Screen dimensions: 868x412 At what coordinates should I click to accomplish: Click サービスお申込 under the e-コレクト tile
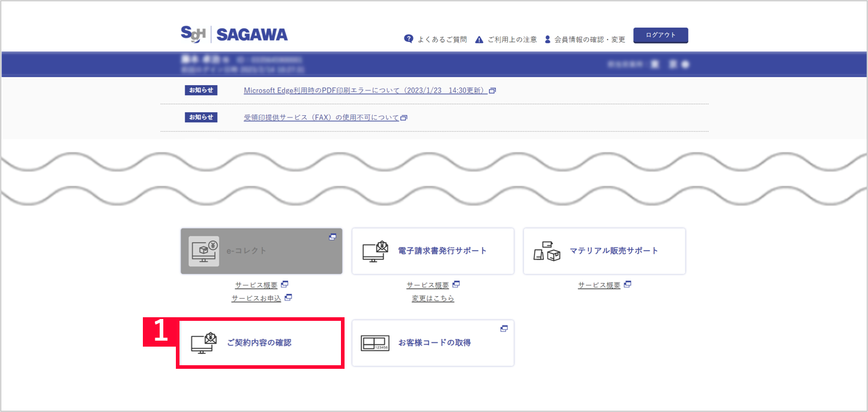(x=256, y=298)
